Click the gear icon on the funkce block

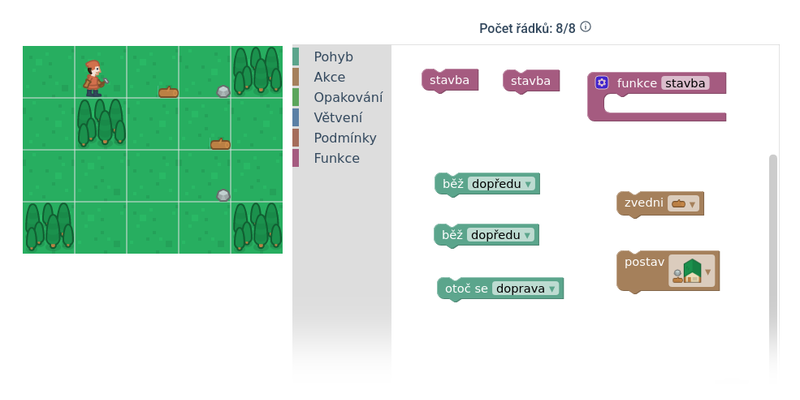(x=601, y=83)
